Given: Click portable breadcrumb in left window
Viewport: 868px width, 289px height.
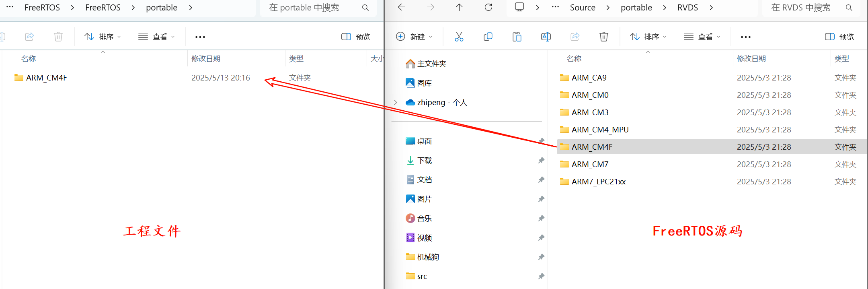Looking at the screenshot, I should point(161,8).
